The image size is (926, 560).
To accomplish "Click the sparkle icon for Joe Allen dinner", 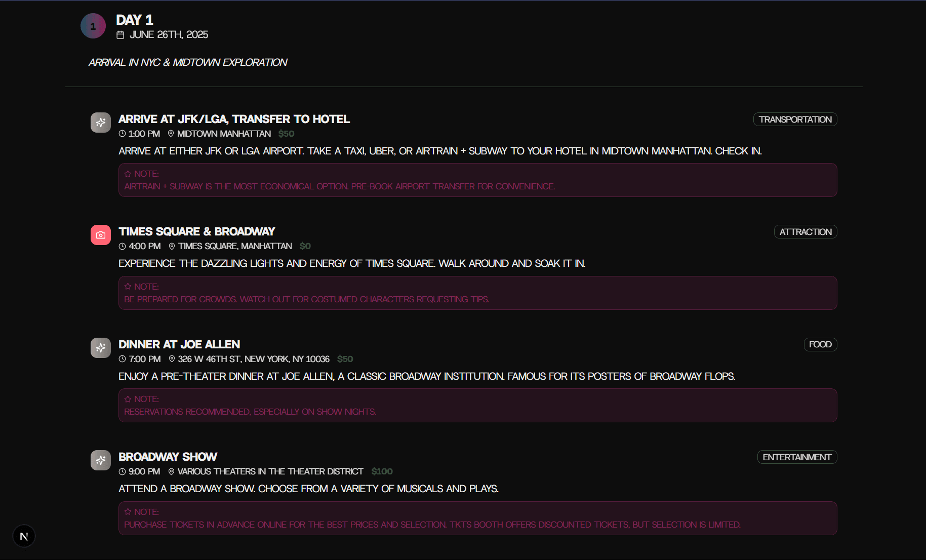I will pos(101,348).
